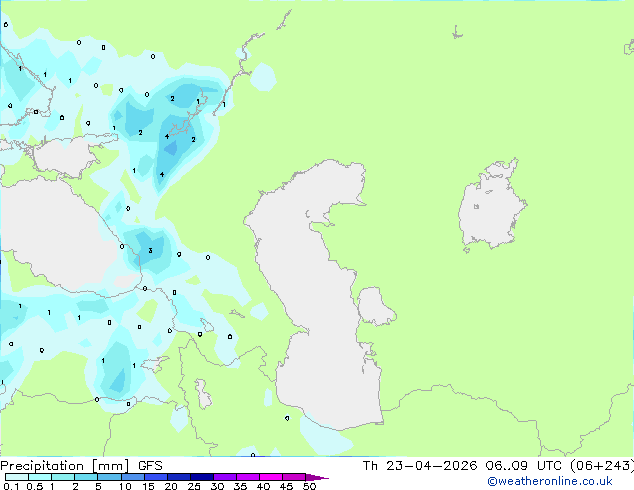Select the 35–40 mm legend swatch
Screen dimensions: 634x490
pyautogui.click(x=248, y=477)
